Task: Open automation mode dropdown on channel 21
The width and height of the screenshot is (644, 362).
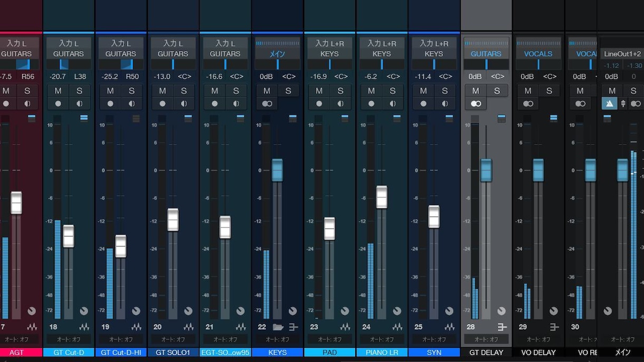Action: coord(225,339)
